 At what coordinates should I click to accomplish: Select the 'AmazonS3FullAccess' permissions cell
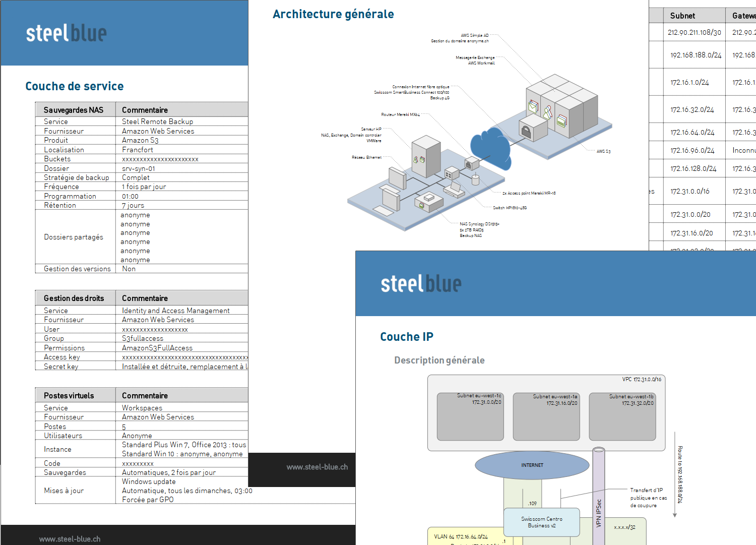coord(157,348)
